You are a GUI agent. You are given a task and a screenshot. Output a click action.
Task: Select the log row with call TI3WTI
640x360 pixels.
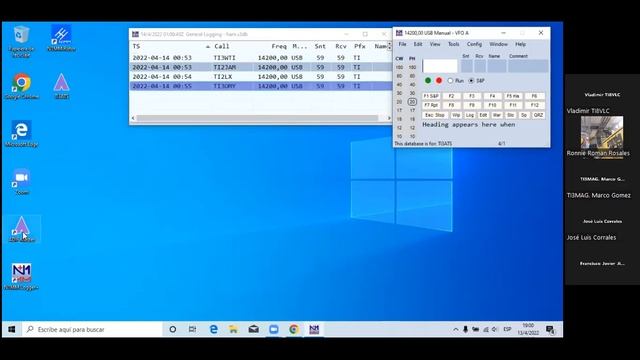[260, 58]
